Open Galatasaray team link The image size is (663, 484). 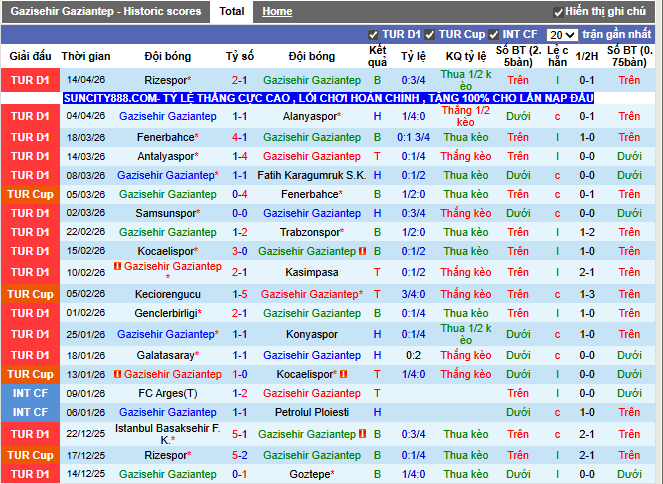point(166,355)
